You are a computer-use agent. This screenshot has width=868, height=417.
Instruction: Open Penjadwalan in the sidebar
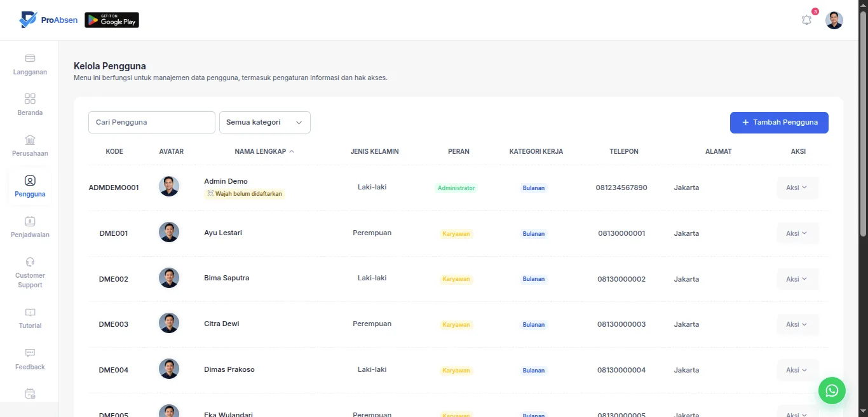click(x=30, y=228)
